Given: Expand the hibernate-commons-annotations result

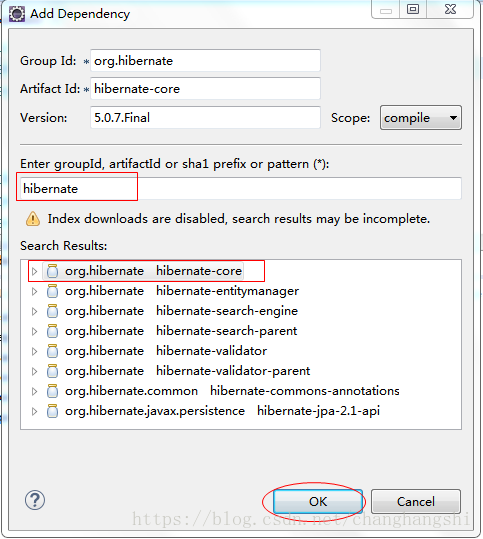Looking at the screenshot, I should [x=34, y=391].
